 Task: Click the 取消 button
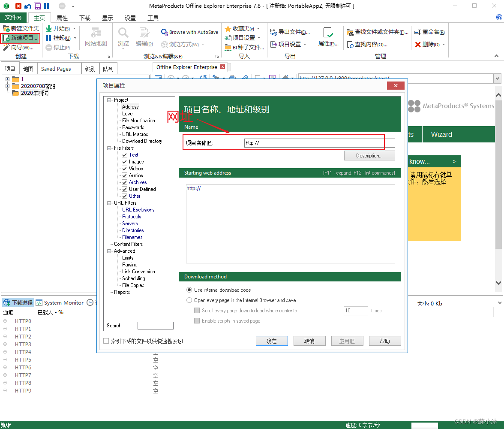click(309, 341)
